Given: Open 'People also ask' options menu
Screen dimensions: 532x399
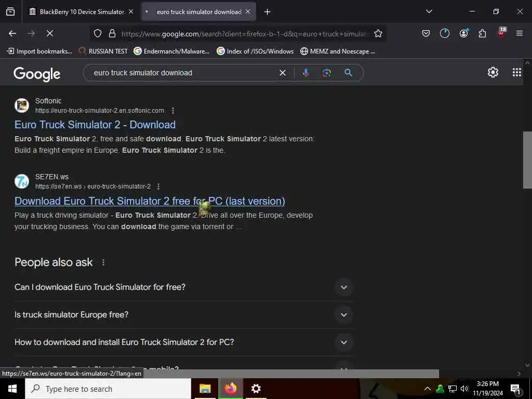Looking at the screenshot, I should click(x=103, y=262).
